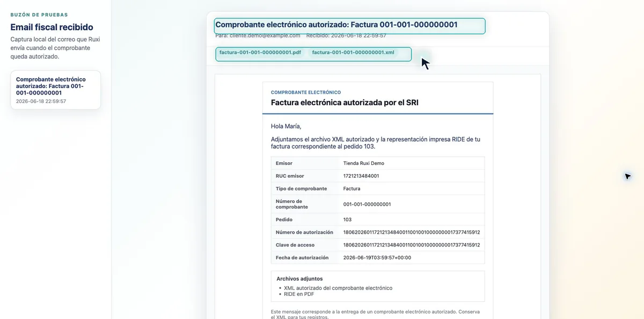Click the 'XML autorizado del comprobante electrónico' bullet
Screen dimensions: 644x319
tap(338, 288)
